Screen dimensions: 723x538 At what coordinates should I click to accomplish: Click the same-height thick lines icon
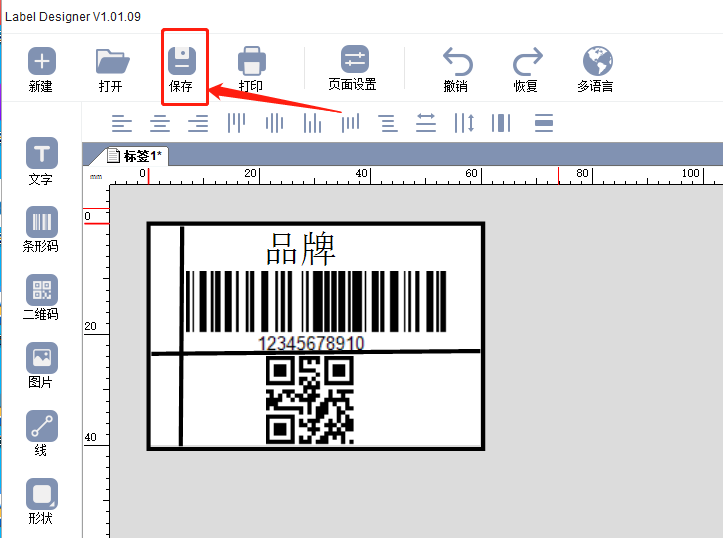(x=544, y=123)
